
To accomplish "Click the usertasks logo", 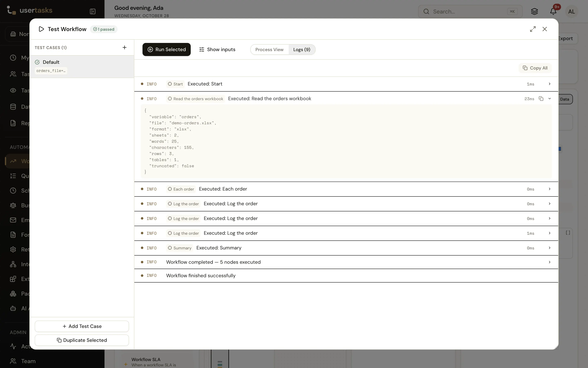I will [x=29, y=10].
